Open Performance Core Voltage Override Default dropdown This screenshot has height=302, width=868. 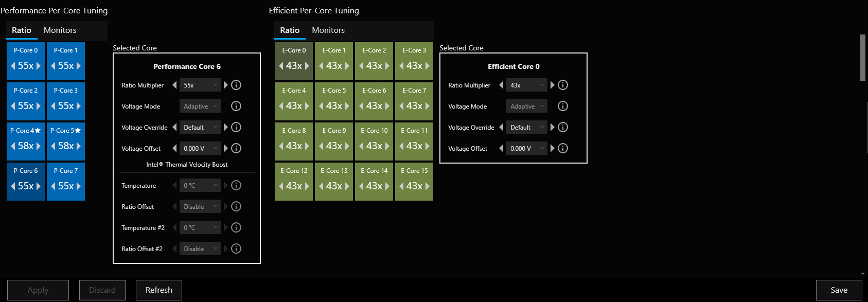tap(200, 127)
